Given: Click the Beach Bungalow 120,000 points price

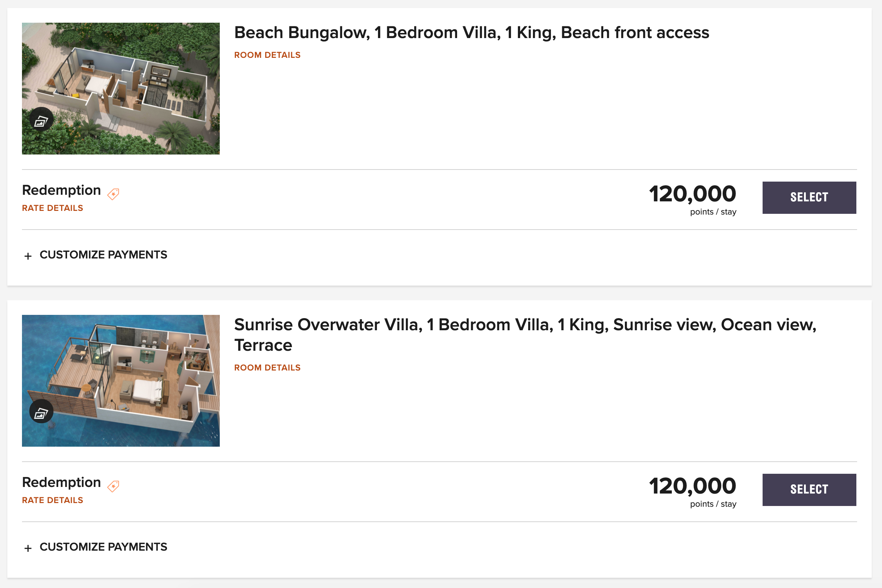Looking at the screenshot, I should click(693, 199).
